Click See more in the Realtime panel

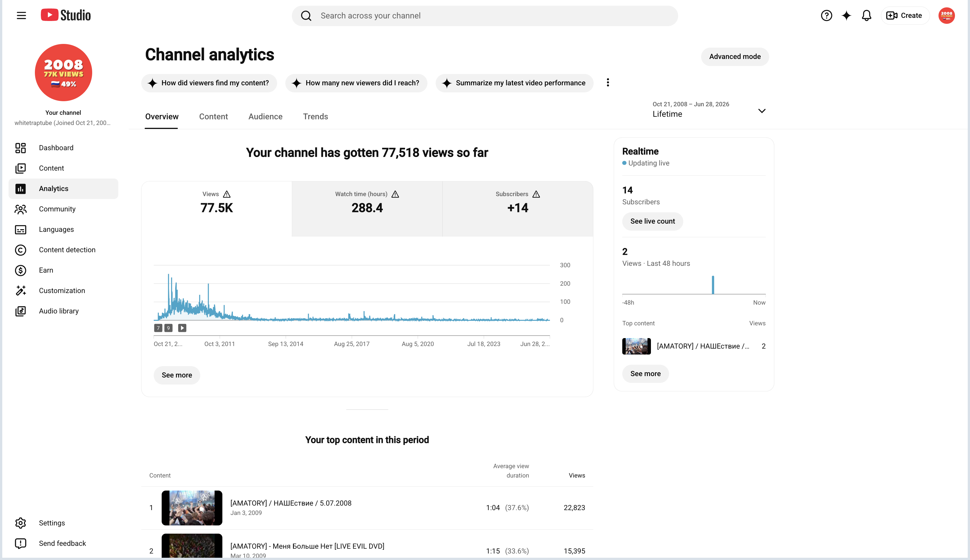pyautogui.click(x=645, y=374)
